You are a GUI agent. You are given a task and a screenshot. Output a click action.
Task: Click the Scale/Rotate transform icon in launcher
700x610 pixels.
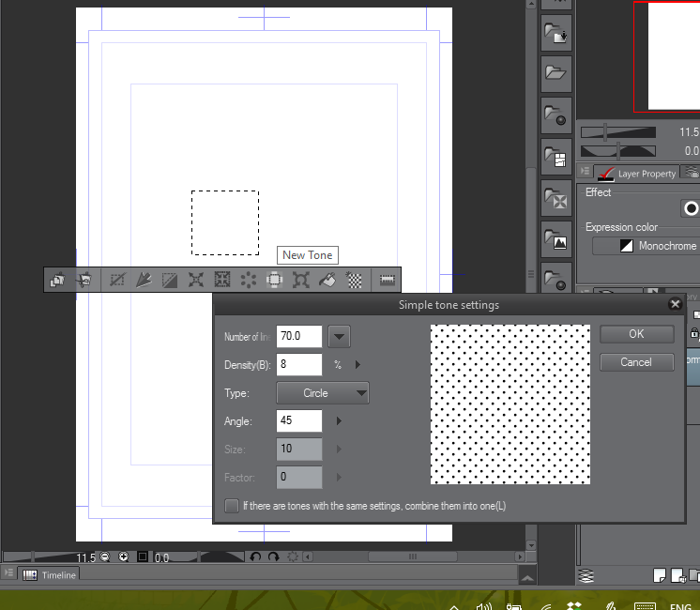[x=301, y=279]
